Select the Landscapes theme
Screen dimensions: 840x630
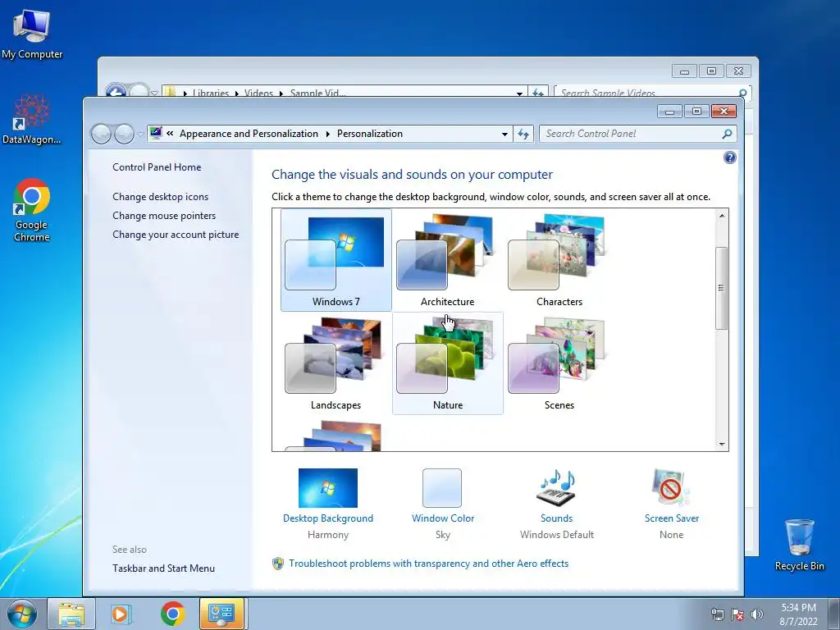336,363
